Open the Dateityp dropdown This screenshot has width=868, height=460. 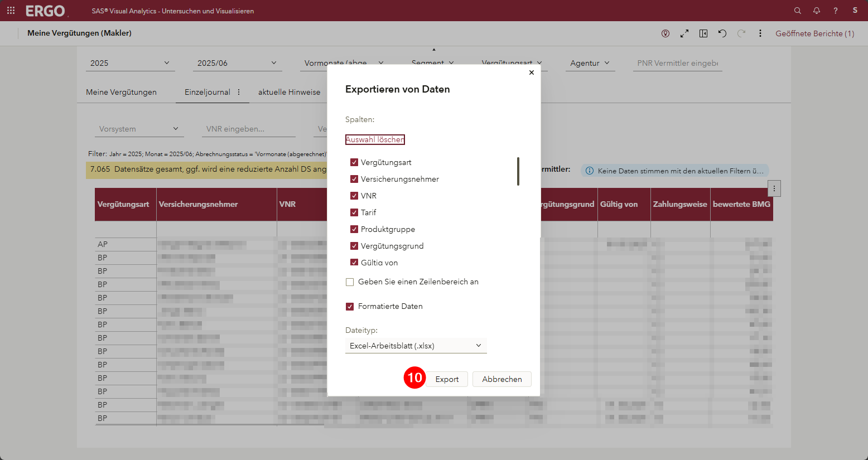pos(416,346)
